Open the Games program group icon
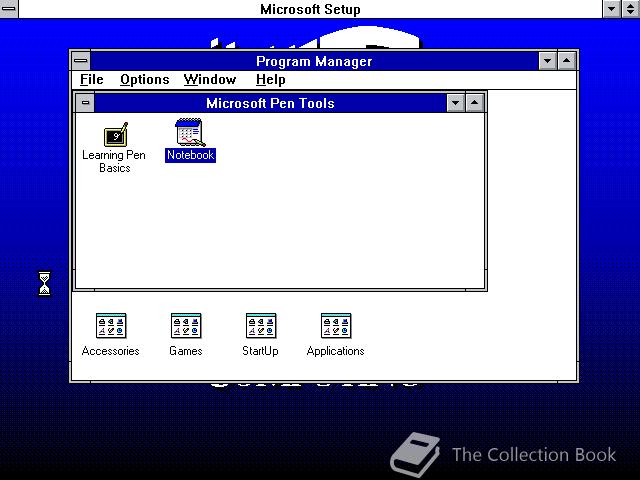The image size is (640, 480). (186, 326)
